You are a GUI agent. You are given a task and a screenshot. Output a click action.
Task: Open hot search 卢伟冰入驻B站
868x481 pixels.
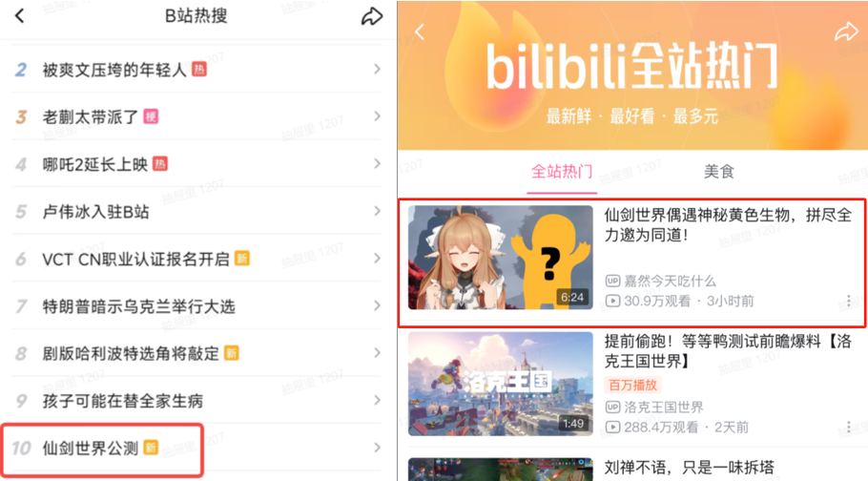pos(197,212)
